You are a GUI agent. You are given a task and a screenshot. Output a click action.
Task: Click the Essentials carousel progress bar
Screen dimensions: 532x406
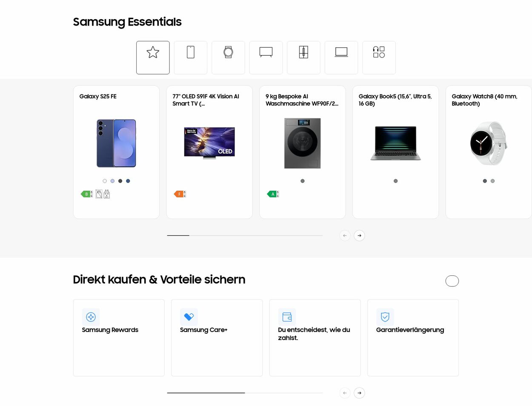[x=245, y=235]
